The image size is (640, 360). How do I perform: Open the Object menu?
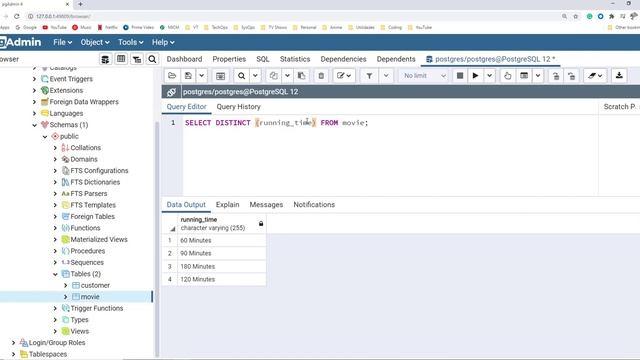[x=95, y=42]
